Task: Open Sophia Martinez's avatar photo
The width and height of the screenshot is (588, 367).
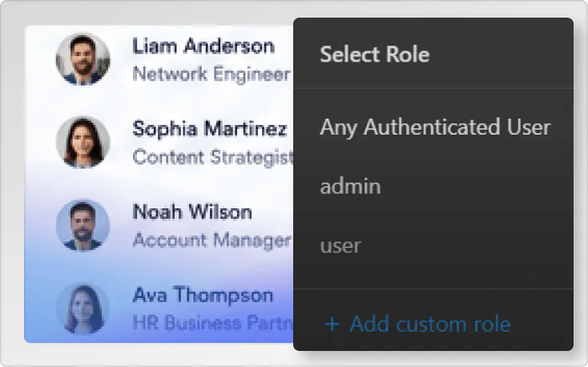Action: (83, 142)
